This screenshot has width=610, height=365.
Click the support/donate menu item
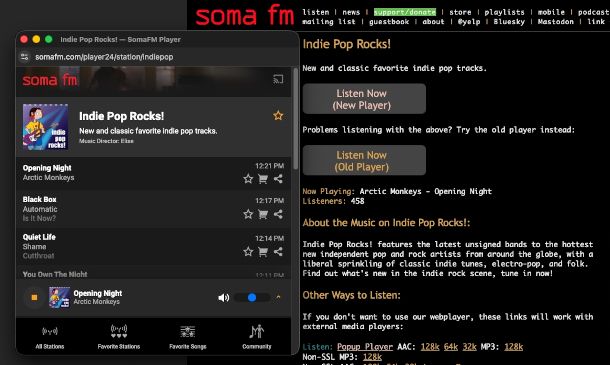click(405, 12)
